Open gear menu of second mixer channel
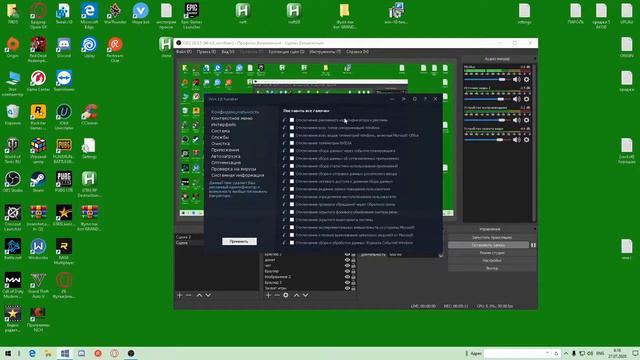 [527, 99]
